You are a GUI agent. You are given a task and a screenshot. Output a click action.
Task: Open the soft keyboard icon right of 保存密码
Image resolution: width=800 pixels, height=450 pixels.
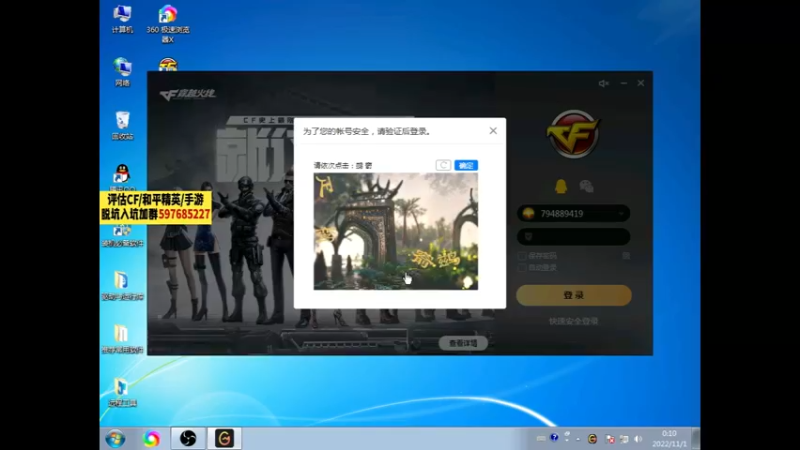pos(626,256)
